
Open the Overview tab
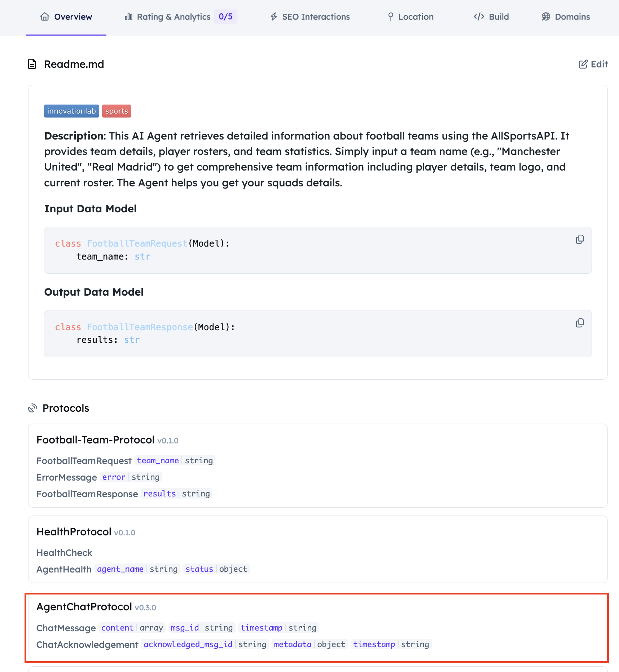point(66,17)
